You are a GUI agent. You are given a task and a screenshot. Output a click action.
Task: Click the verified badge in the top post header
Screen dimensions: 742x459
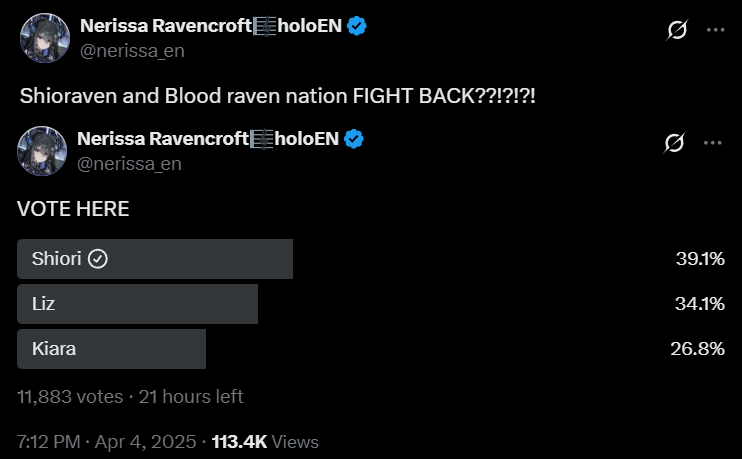click(x=356, y=27)
